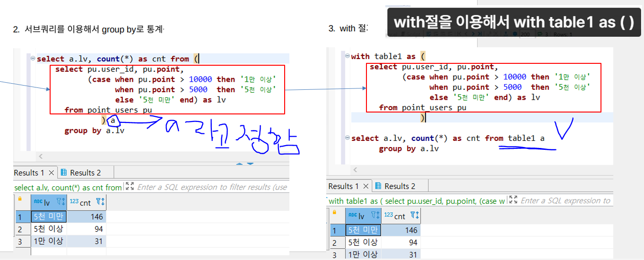The width and height of the screenshot is (644, 260).
Task: Click expand-filter icon beside 'with table1 as' query text
Action: pyautogui.click(x=513, y=200)
